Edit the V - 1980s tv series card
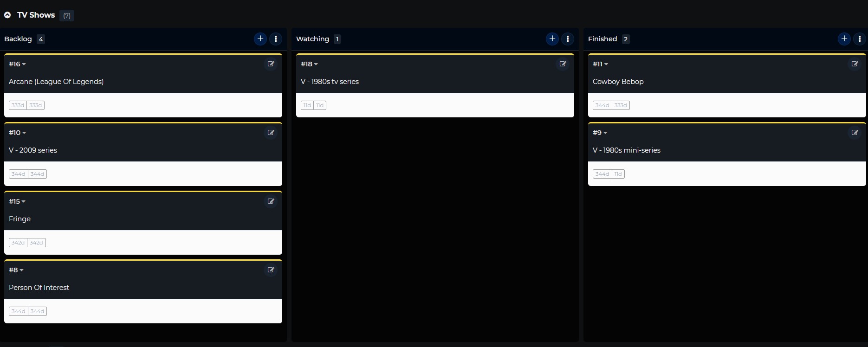The image size is (868, 347). [563, 64]
